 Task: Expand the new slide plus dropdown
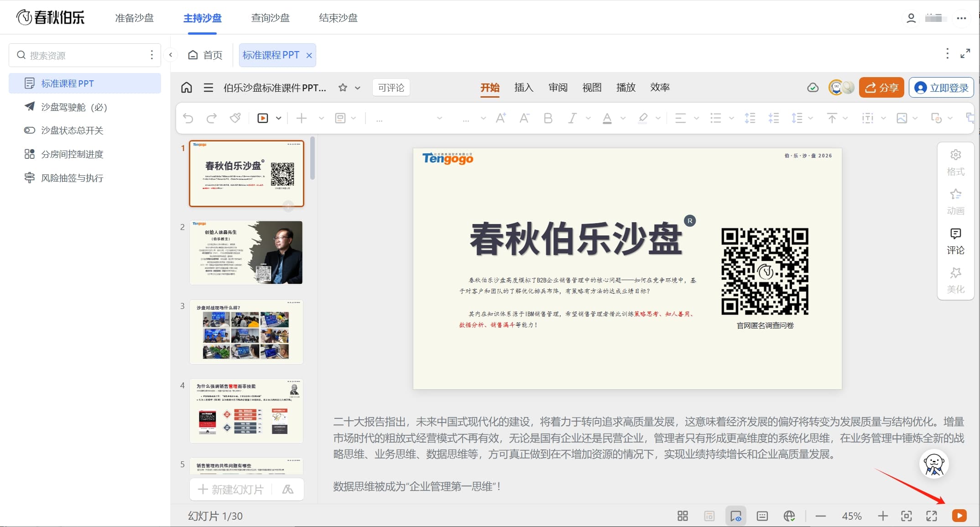(x=321, y=118)
